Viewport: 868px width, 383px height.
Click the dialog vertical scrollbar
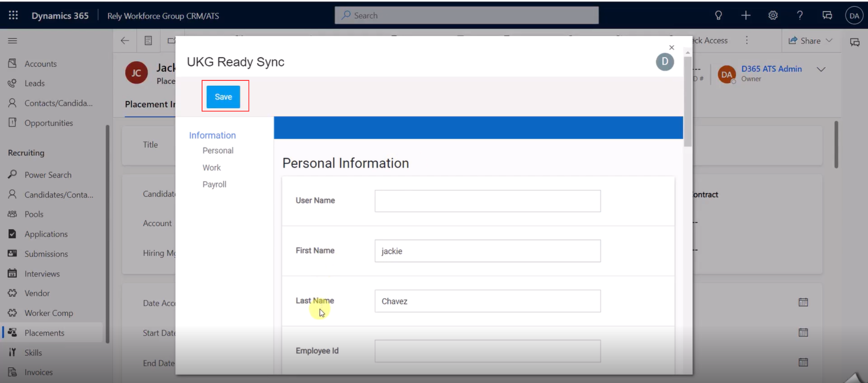tap(688, 102)
